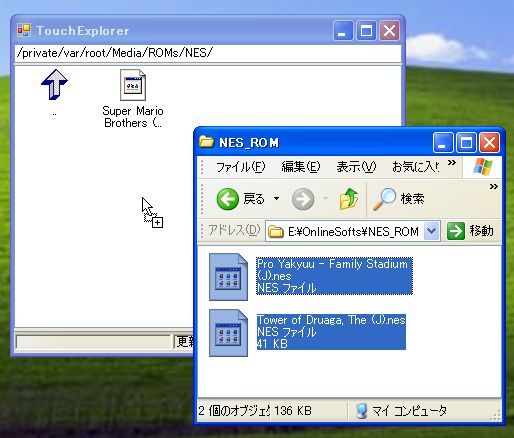This screenshot has width=514, height=438.
Task: Expand the address bar dropdown
Action: (x=432, y=231)
